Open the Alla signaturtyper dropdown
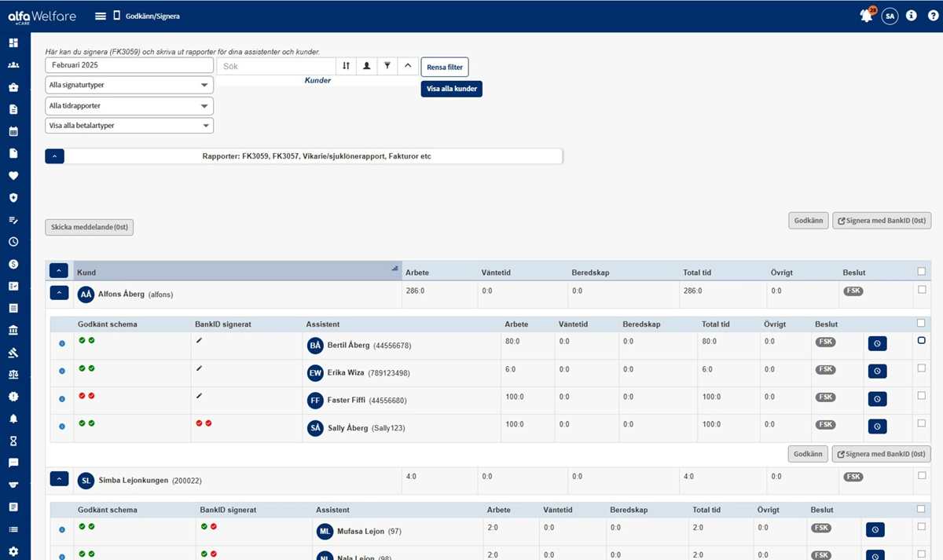Viewport: 943px width, 560px height. [129, 84]
